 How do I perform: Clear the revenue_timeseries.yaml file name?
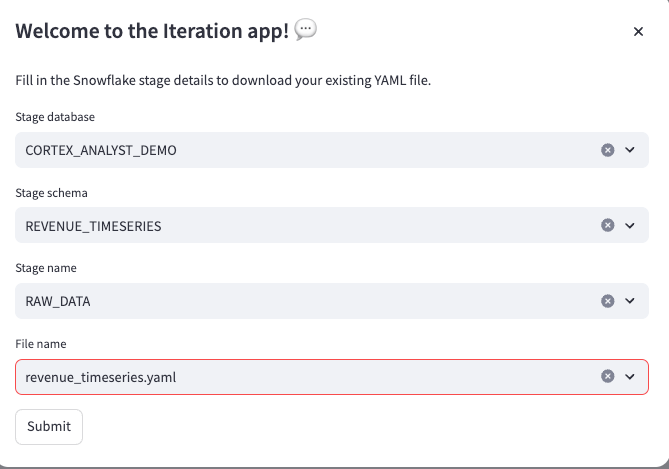(x=608, y=376)
